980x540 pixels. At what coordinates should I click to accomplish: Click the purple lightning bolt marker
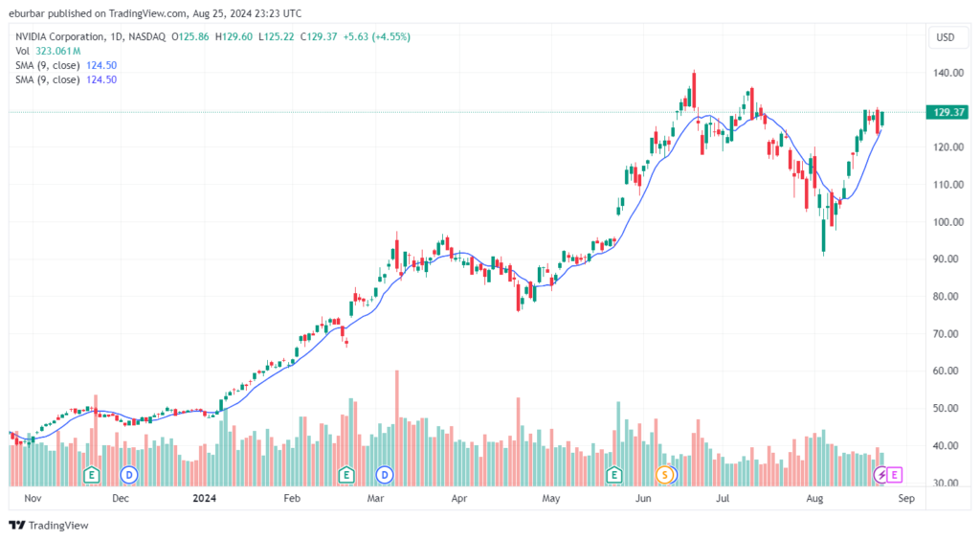(x=881, y=474)
